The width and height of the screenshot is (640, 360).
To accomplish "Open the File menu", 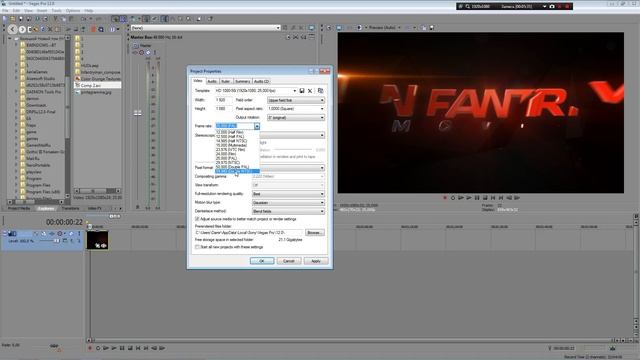I will coord(5,11).
